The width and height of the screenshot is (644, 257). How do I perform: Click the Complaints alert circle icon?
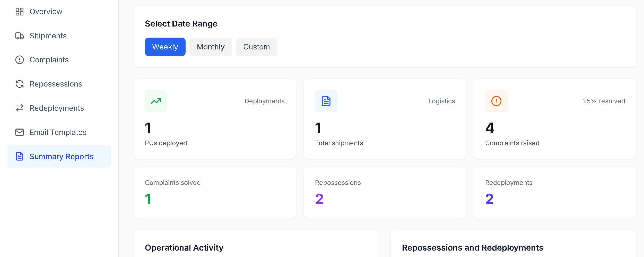pos(20,60)
